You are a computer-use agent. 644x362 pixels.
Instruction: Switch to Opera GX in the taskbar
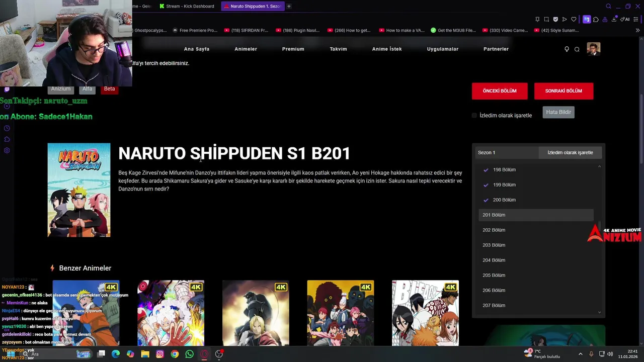[x=204, y=354]
